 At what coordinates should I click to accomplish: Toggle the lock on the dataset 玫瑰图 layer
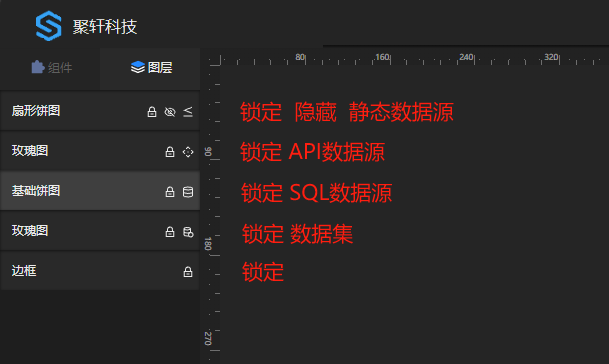pyautogui.click(x=170, y=232)
